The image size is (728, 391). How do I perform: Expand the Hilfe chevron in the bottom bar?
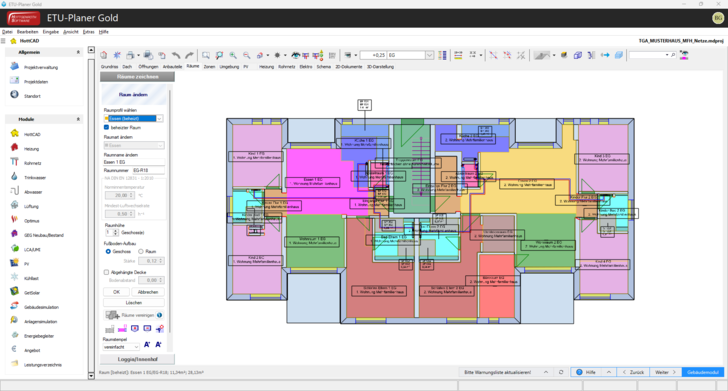(609, 372)
